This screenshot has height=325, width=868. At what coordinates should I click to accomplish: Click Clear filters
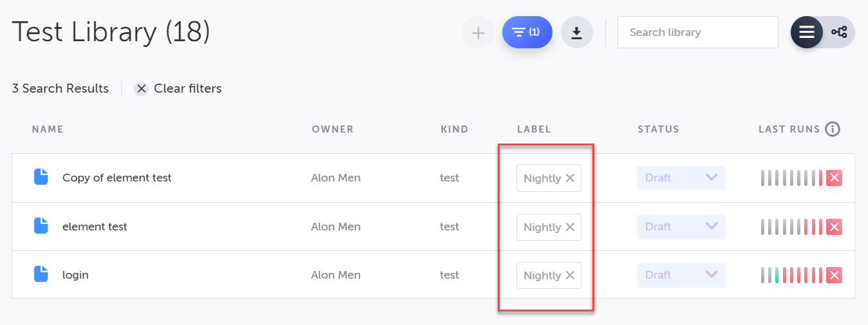[178, 89]
